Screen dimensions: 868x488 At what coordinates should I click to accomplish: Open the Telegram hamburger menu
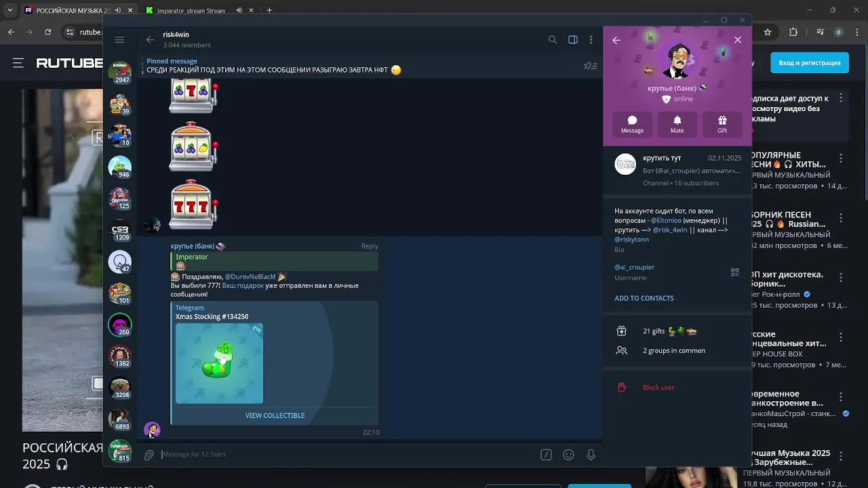pos(119,40)
